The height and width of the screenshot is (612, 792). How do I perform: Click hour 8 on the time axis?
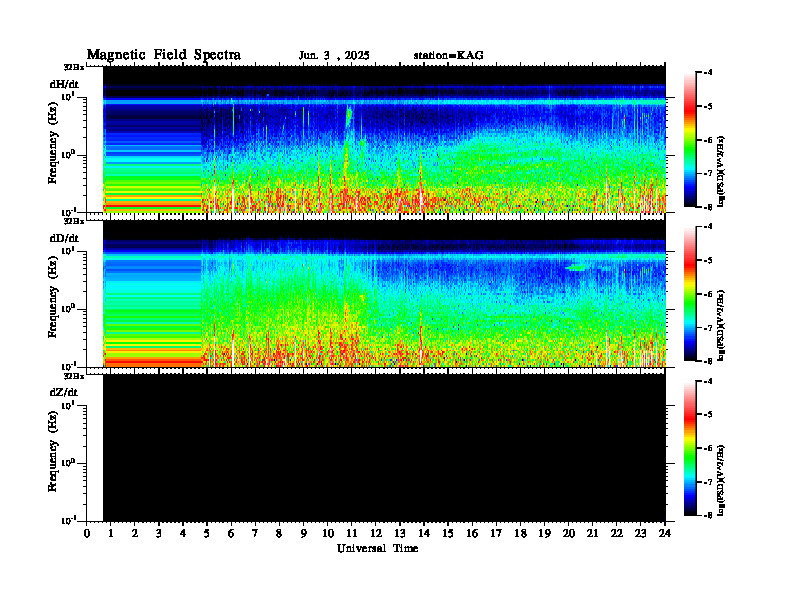pos(279,534)
